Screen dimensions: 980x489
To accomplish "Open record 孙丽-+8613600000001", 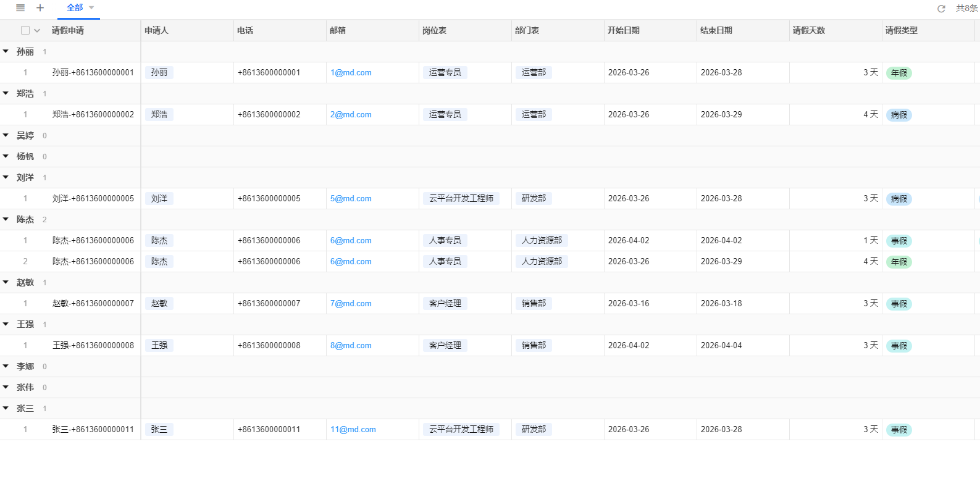I will (93, 73).
